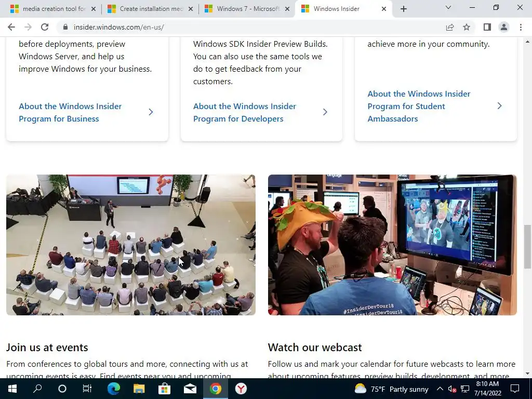This screenshot has width=532, height=399.
Task: Reload the current page
Action: click(45, 27)
